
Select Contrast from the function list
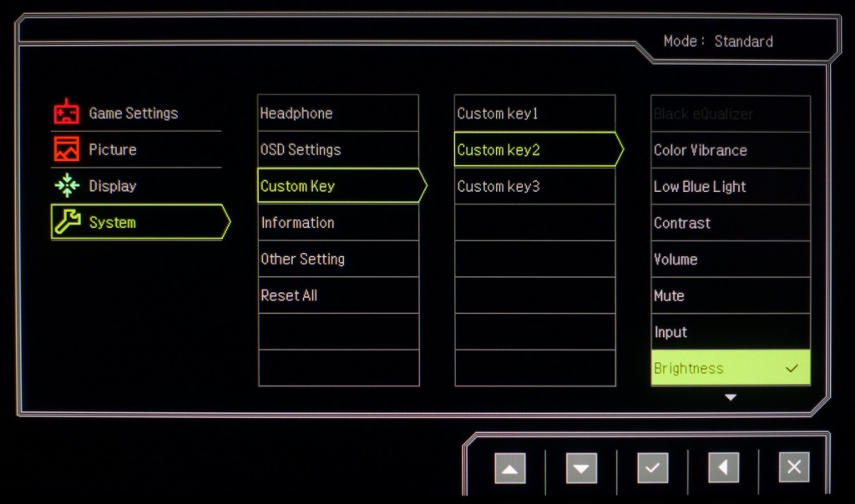click(x=730, y=223)
